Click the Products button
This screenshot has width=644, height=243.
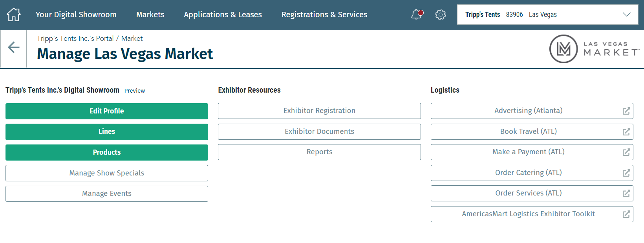click(x=107, y=152)
